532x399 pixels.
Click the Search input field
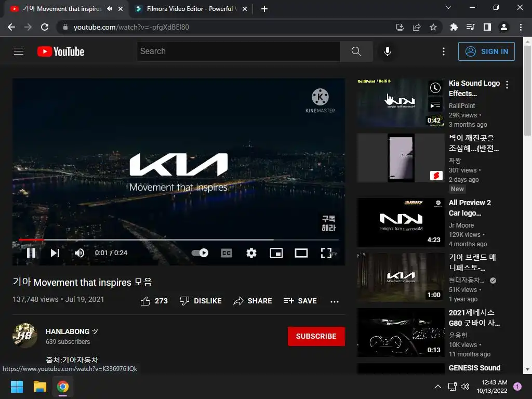[238, 51]
